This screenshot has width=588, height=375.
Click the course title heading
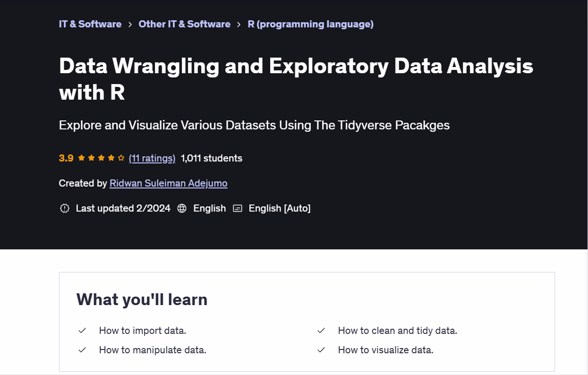click(296, 79)
